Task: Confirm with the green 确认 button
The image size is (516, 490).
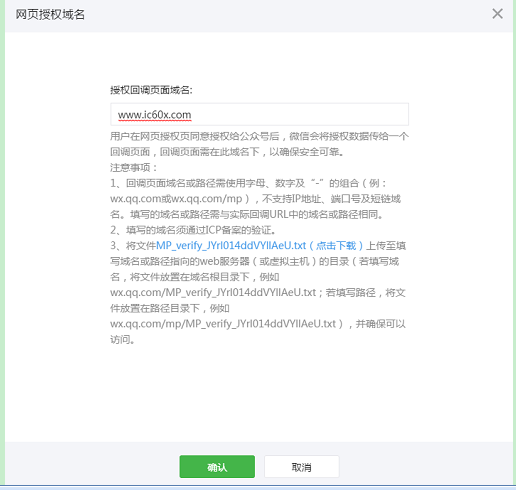Action: pos(217,467)
